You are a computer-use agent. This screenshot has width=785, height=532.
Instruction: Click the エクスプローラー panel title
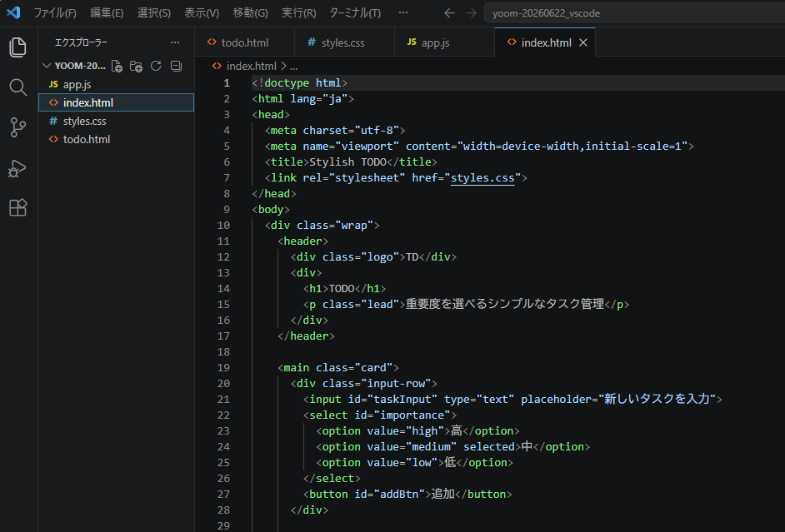tap(81, 42)
